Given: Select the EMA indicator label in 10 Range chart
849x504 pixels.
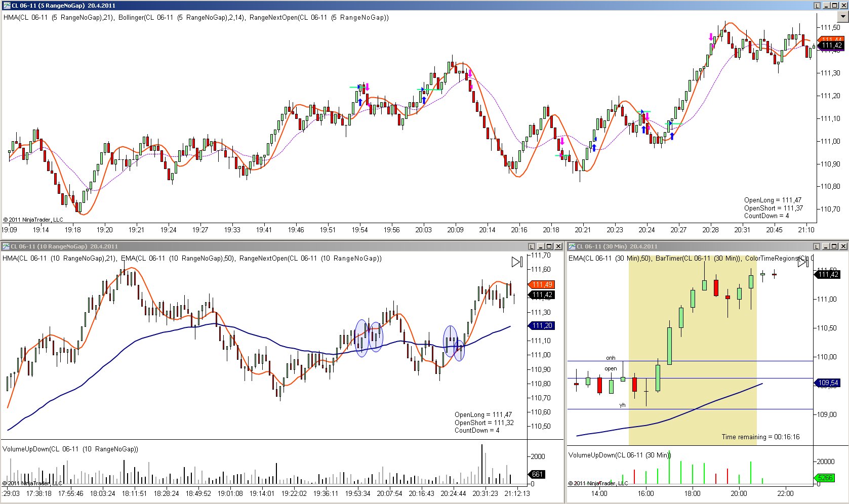Looking at the screenshot, I should 178,258.
